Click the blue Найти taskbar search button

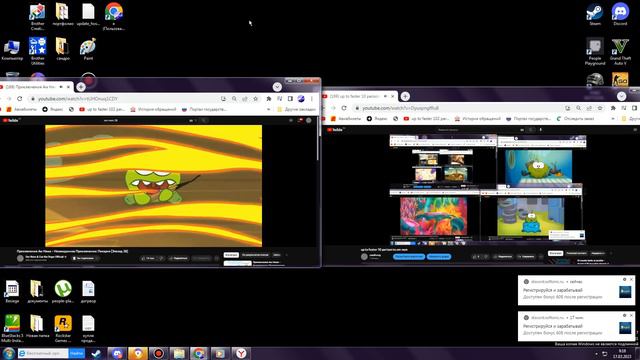76,353
